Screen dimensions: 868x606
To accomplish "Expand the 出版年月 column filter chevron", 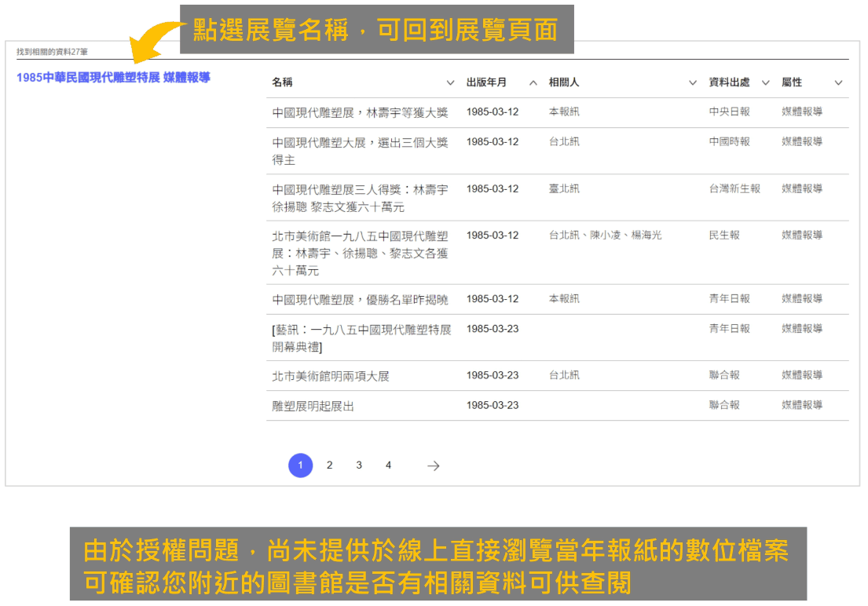I will pos(533,82).
